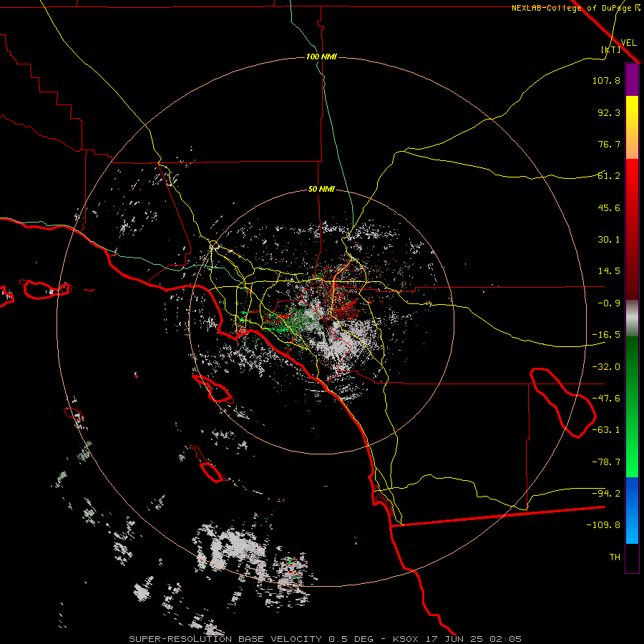
Task: Click the TH label on the legend
Action: [x=615, y=557]
